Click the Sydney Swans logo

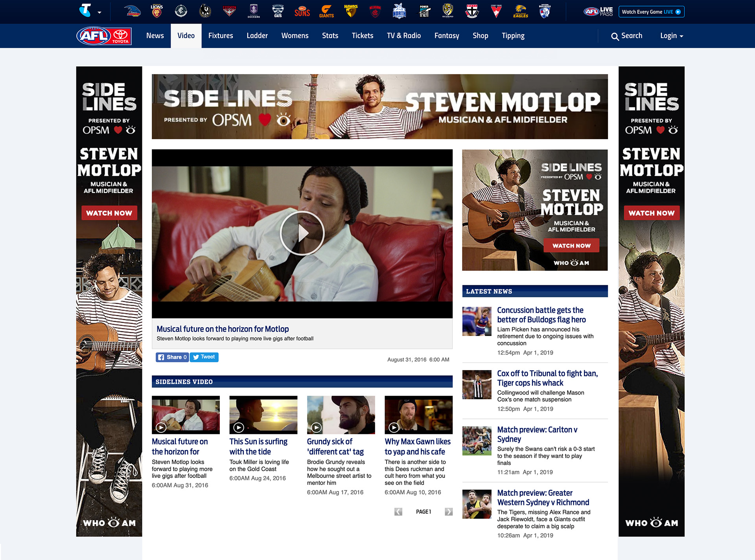coord(496,11)
